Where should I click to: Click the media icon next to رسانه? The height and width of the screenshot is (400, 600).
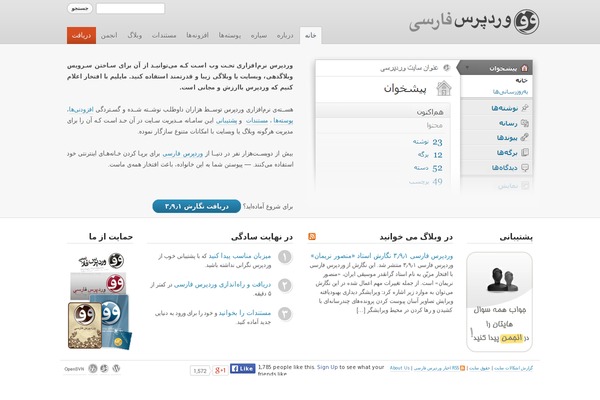tap(525, 123)
